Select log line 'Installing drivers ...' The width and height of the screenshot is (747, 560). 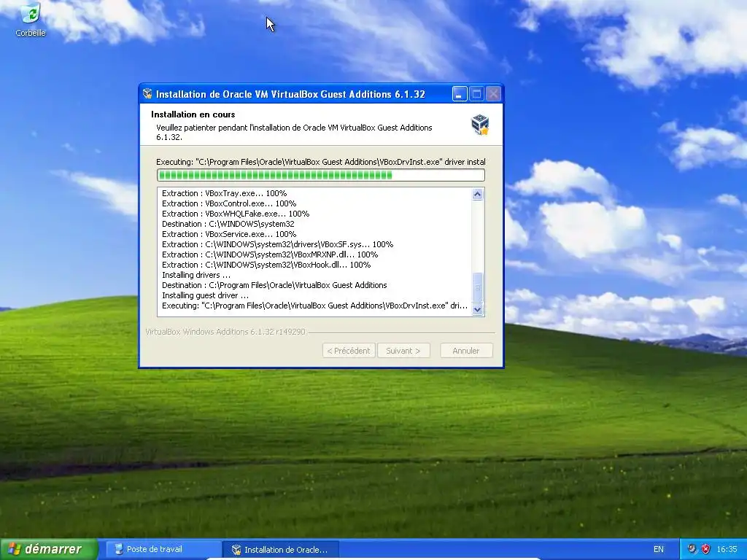pyautogui.click(x=196, y=275)
